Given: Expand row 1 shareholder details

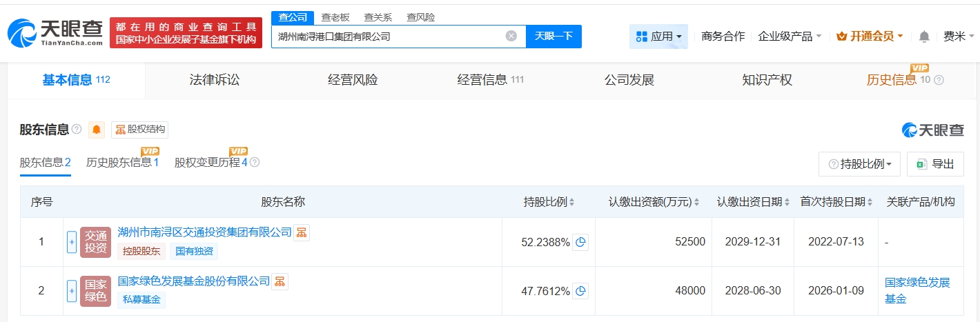Looking at the screenshot, I should [72, 242].
